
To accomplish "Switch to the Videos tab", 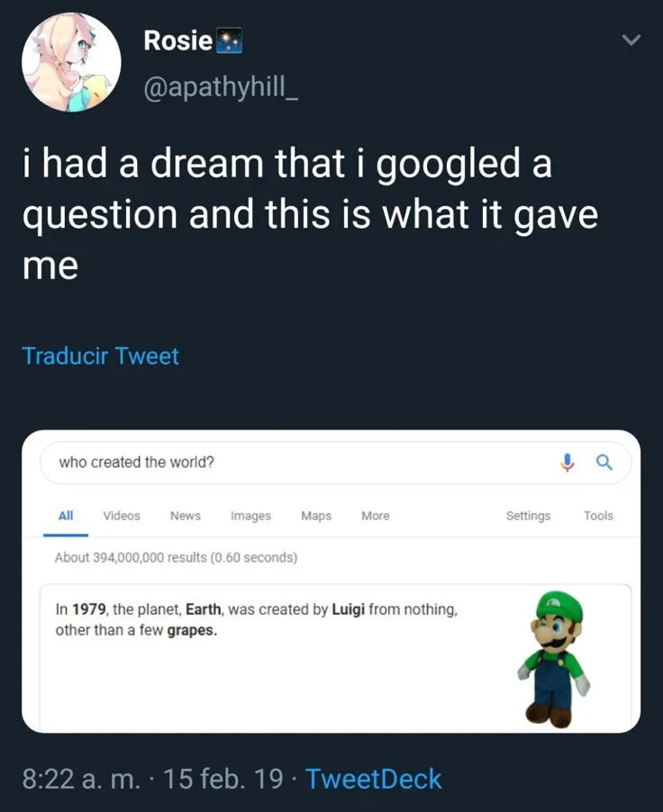I will 122,516.
